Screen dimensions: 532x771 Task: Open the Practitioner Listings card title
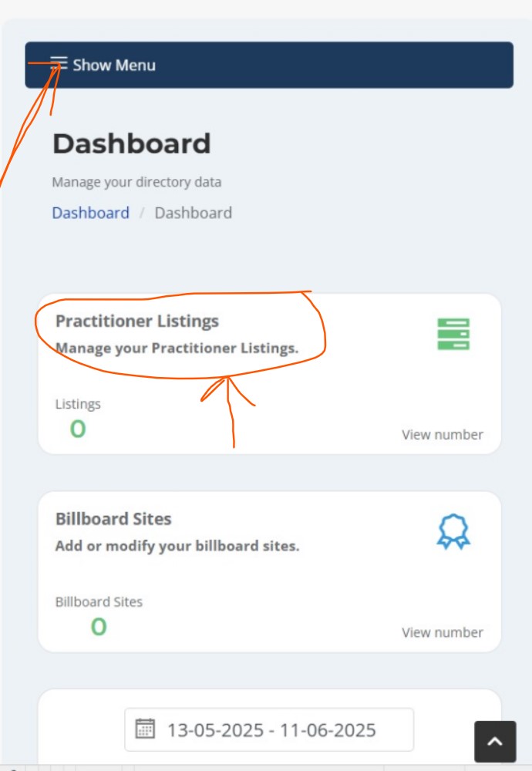(x=137, y=321)
